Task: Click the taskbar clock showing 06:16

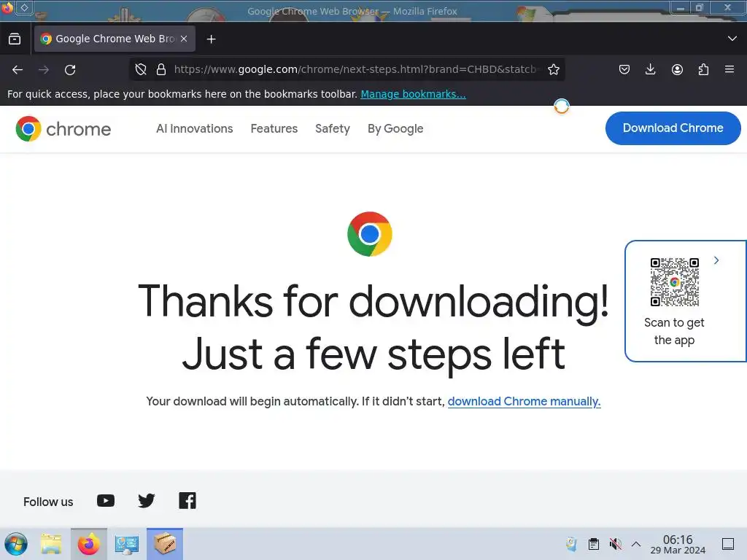Action: point(678,544)
